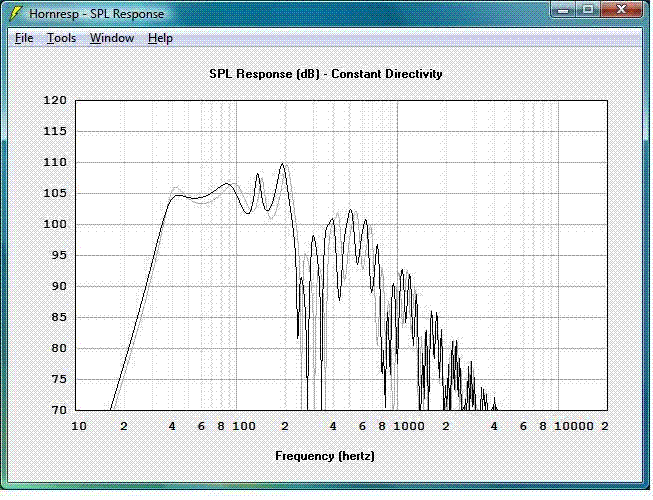Click the 90 dB y-axis label
653x500 pixels.
pyautogui.click(x=59, y=286)
